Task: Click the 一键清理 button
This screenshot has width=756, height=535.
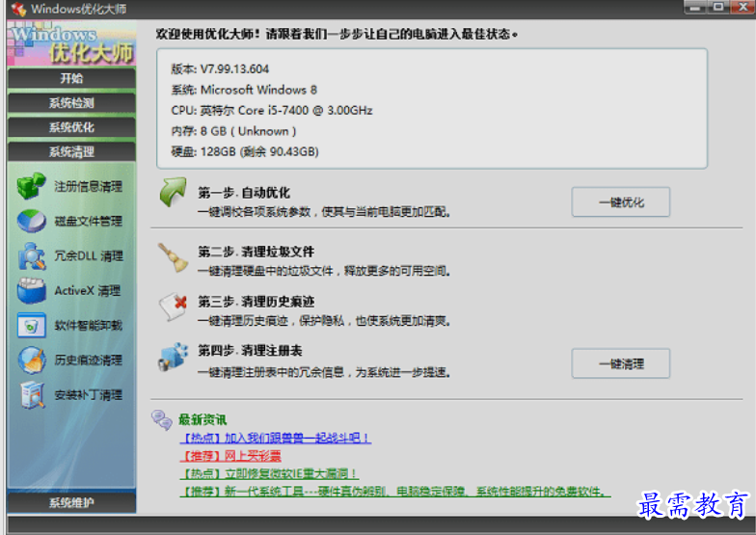Action: [x=621, y=363]
